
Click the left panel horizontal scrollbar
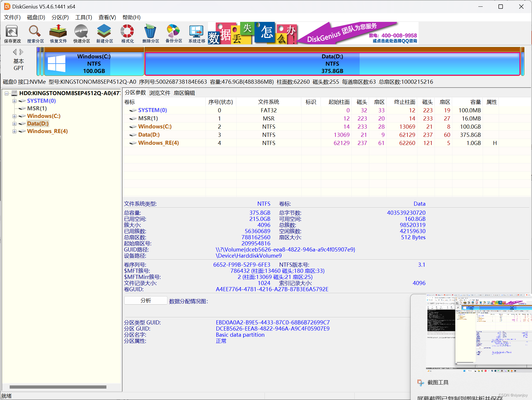[x=58, y=387]
